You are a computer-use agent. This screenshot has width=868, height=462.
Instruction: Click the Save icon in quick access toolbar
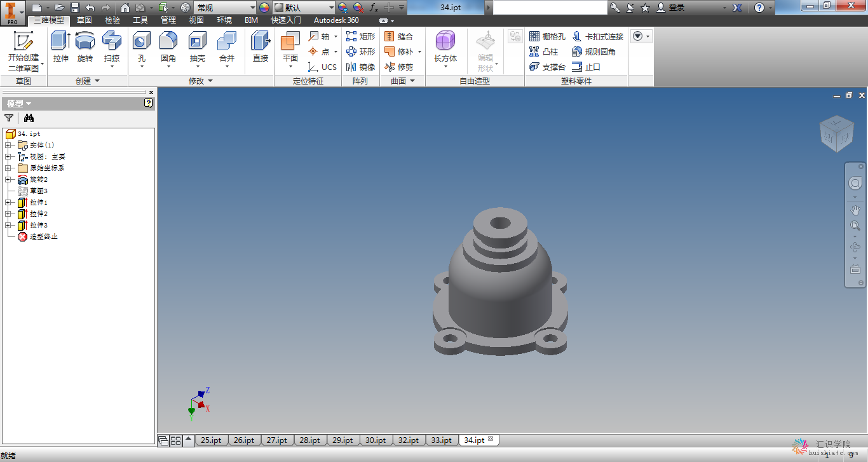click(74, 8)
